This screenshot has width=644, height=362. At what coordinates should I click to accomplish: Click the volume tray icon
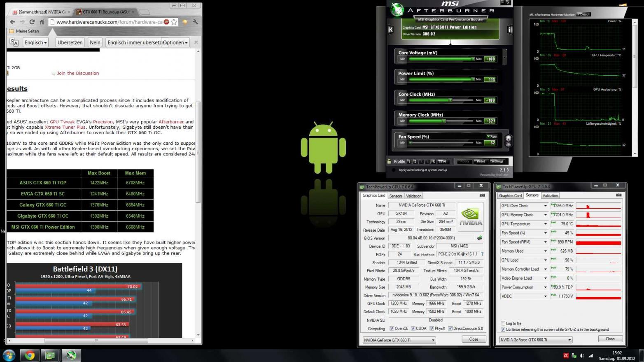[582, 356]
